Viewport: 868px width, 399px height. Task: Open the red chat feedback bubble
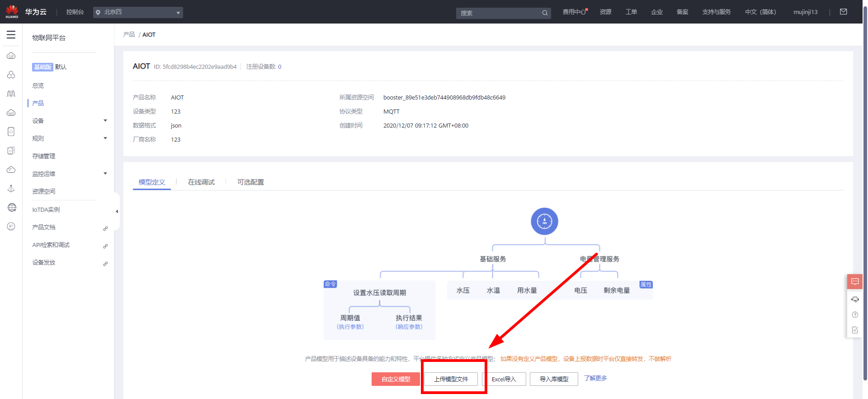(x=855, y=281)
